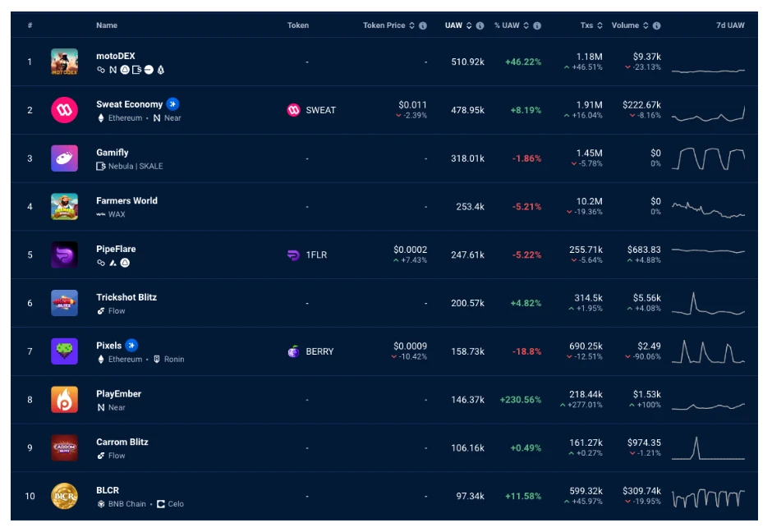Click the verified badge next to Sweat Economy

(172, 104)
